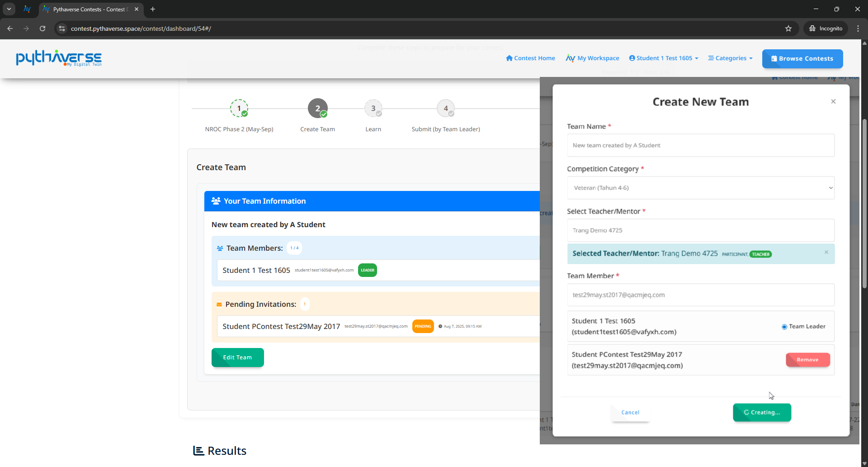Click the pinned Pythaverse tab icon

[x=27, y=9]
